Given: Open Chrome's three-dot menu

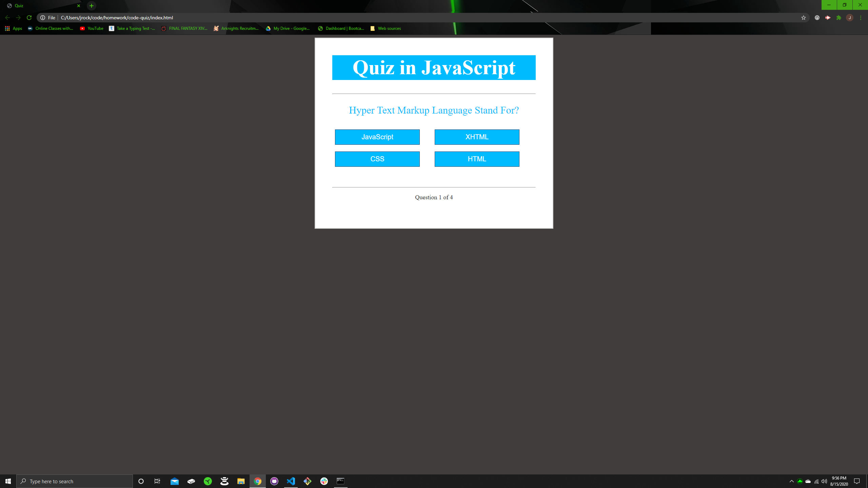Looking at the screenshot, I should click(860, 18).
